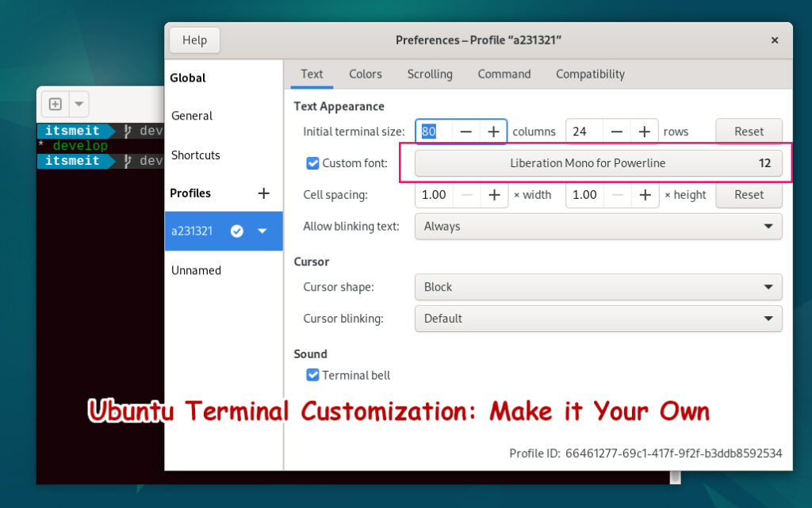This screenshot has height=508, width=812.
Task: Disable the Terminal bell checkbox
Action: [x=312, y=375]
